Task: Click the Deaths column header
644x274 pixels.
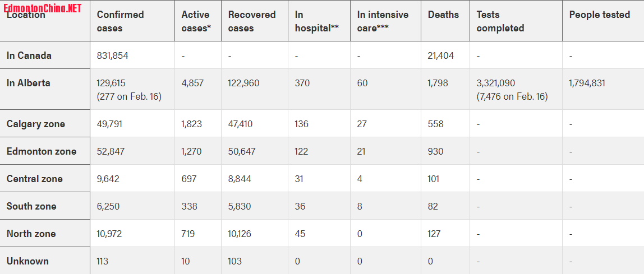Action: pyautogui.click(x=443, y=15)
